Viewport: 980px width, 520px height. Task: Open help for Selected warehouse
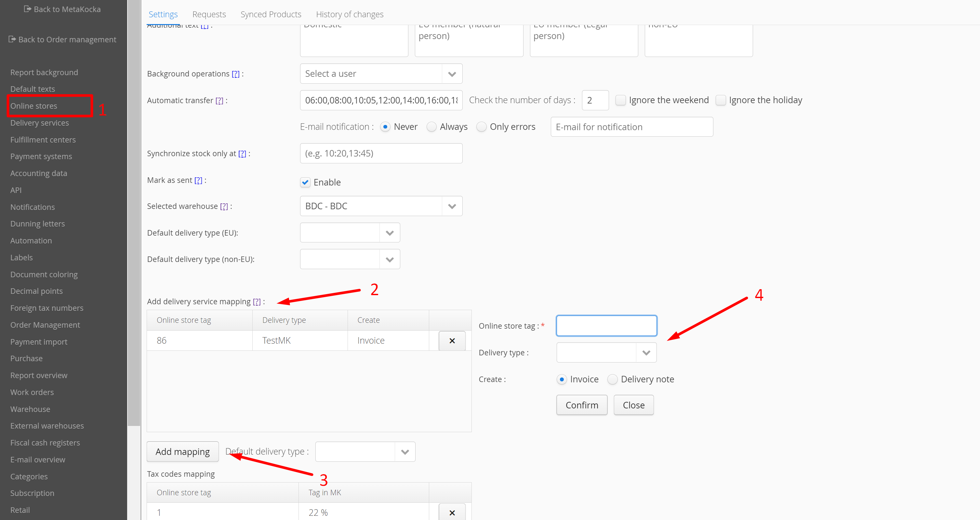click(x=224, y=206)
